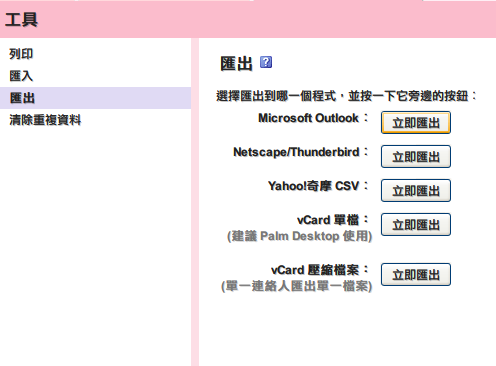Open 清除重複資料 in the sidebar
The image size is (496, 366).
(45, 120)
